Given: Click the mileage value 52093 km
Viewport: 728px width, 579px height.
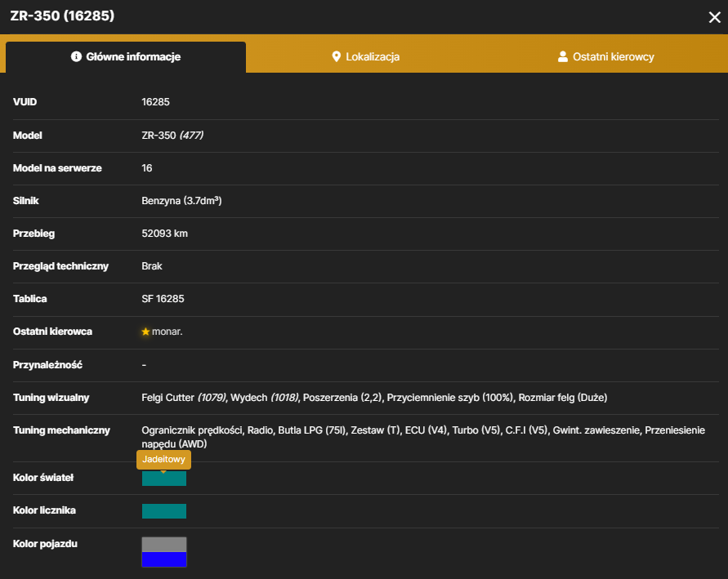Looking at the screenshot, I should [x=165, y=234].
